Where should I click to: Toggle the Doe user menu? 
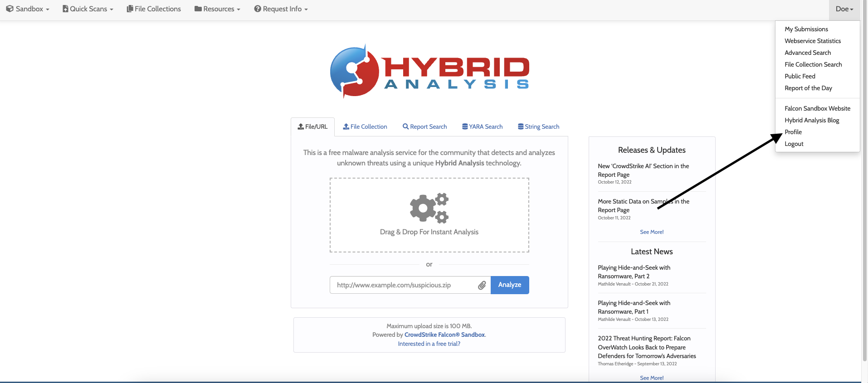click(x=844, y=9)
